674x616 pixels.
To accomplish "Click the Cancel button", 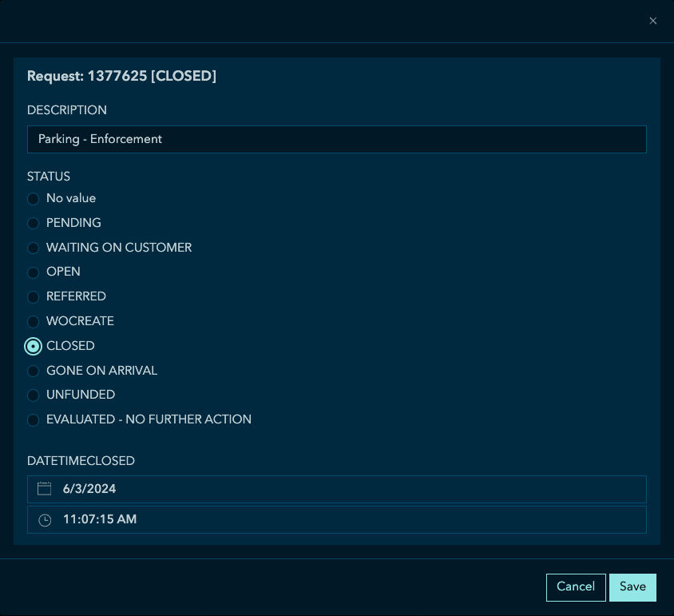I will (576, 587).
